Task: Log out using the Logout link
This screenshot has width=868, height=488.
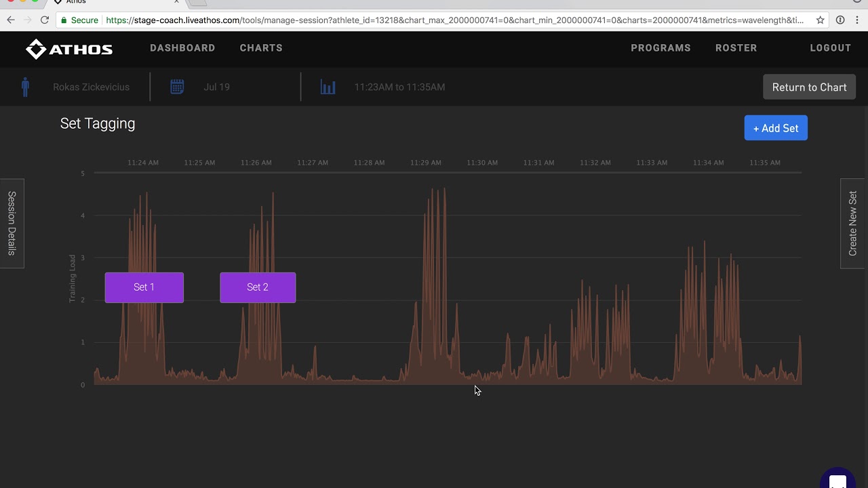Action: click(x=830, y=48)
